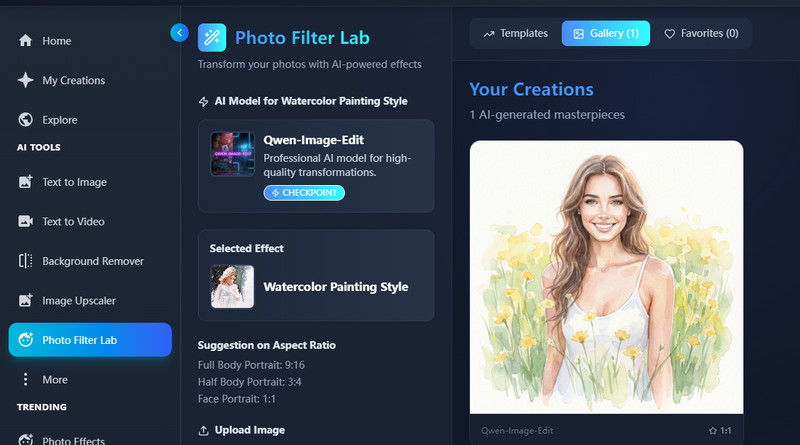This screenshot has height=445, width=800.
Task: Click the Home sidebar icon
Action: click(26, 41)
